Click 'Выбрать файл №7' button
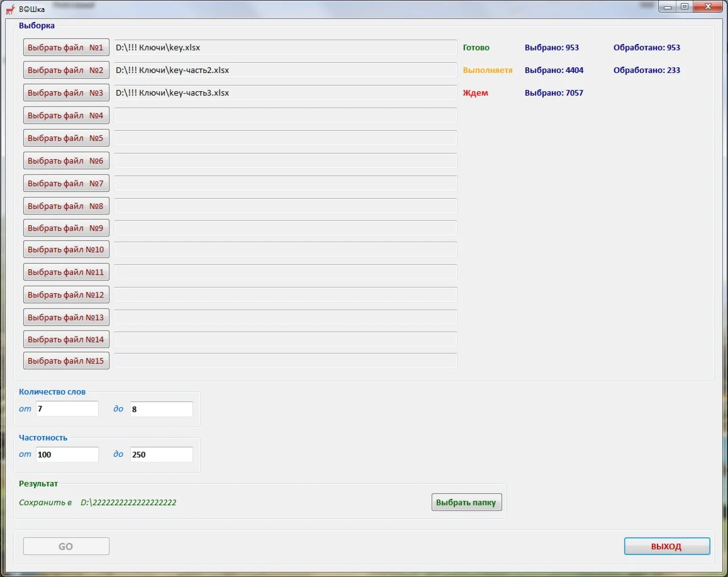This screenshot has width=728, height=577. pos(66,183)
